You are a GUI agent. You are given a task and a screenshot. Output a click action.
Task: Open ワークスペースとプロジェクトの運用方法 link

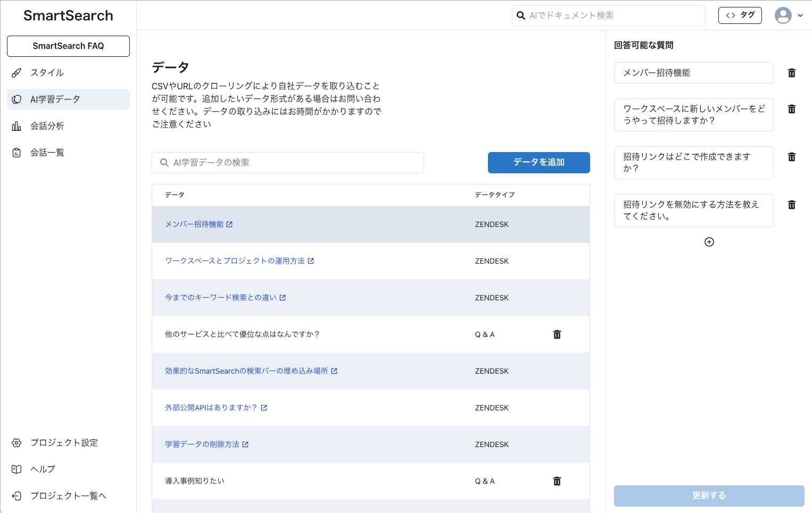tap(235, 261)
